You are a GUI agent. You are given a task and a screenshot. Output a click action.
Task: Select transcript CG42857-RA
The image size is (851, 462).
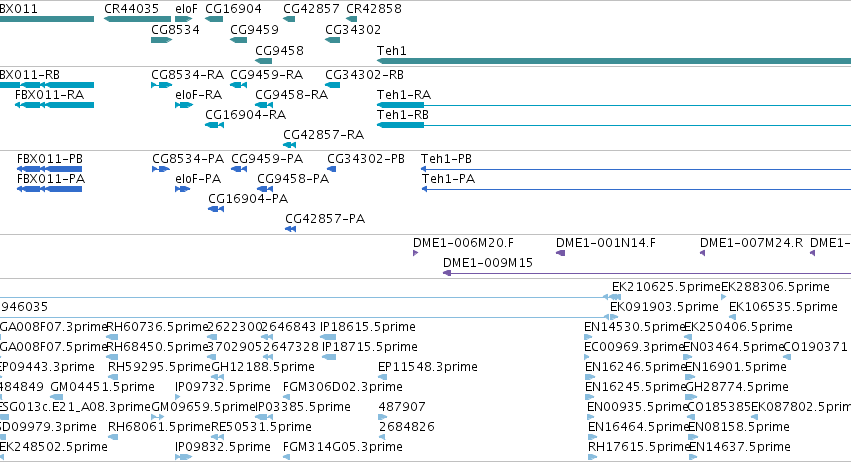coord(323,135)
